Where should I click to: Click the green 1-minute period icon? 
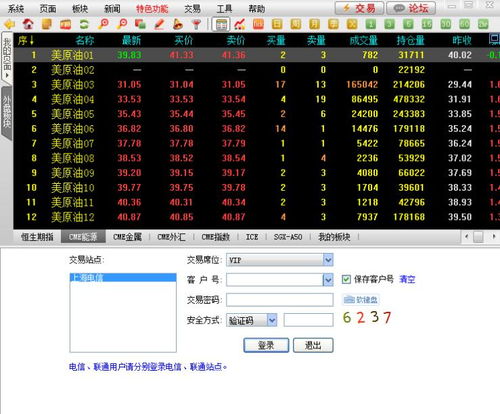click(371, 24)
